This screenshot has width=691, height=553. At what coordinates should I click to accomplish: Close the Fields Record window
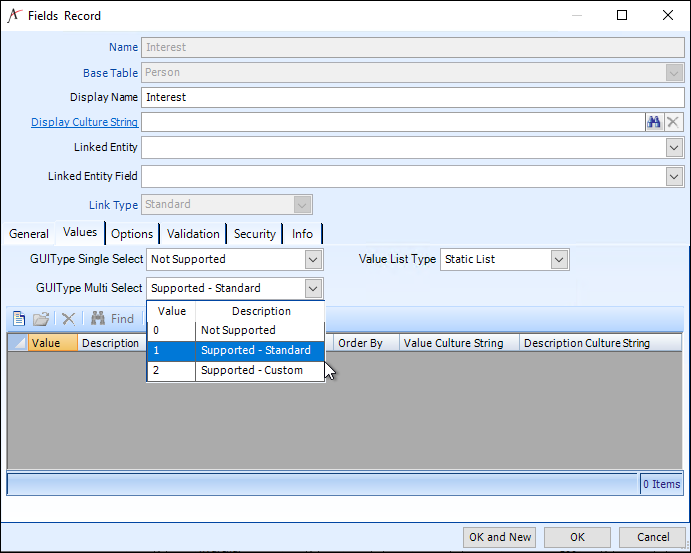click(668, 15)
